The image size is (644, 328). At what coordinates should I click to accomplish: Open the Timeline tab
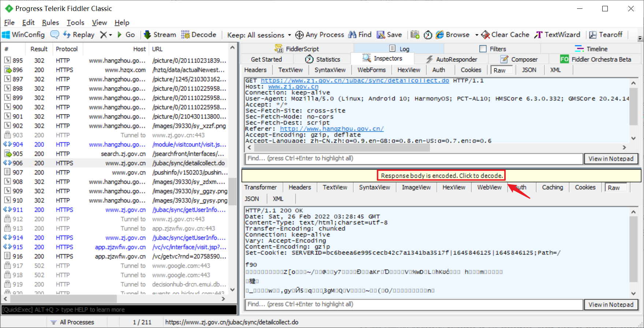pyautogui.click(x=591, y=49)
